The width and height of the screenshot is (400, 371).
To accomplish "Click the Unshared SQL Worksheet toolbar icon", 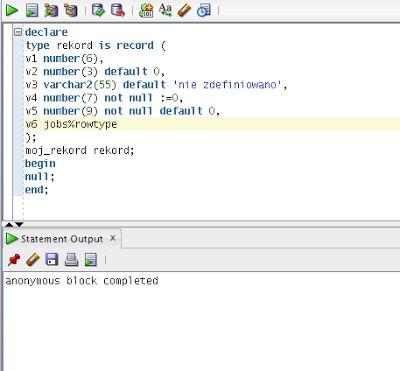I will coord(146,10).
